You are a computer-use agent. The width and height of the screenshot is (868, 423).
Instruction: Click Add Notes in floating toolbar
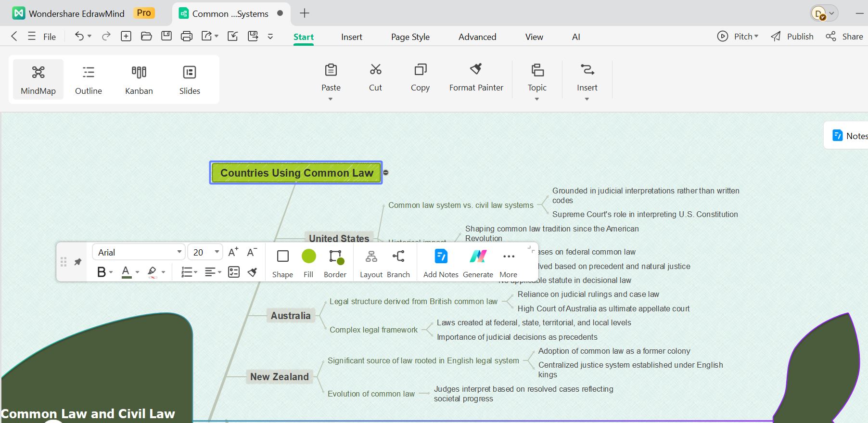(441, 262)
